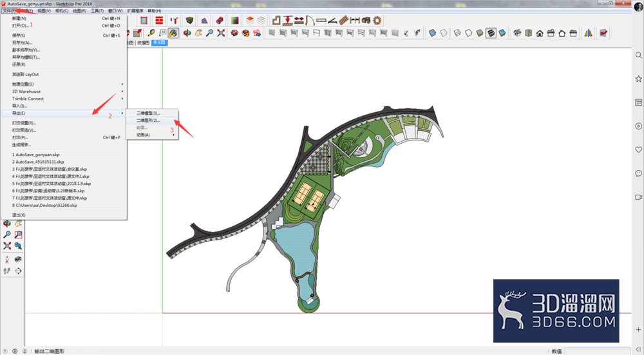Open the 相机(C) menu in menu bar
This screenshot has height=355, width=644.
point(62,11)
